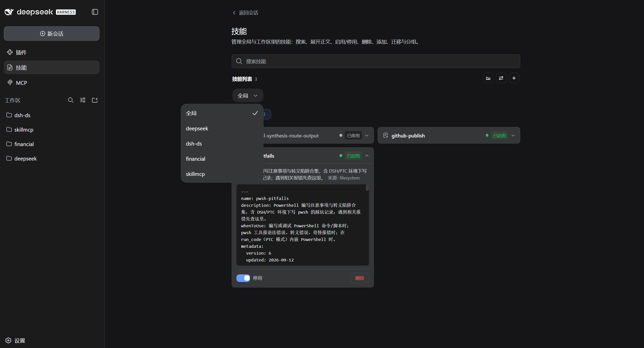Add a new workspace folder
Viewport: 644px width, 348px height.
[95, 100]
